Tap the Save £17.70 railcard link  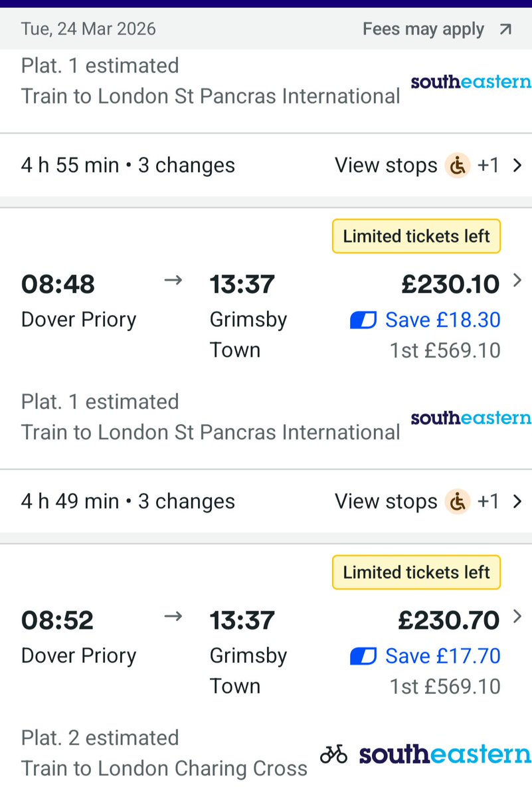click(443, 657)
